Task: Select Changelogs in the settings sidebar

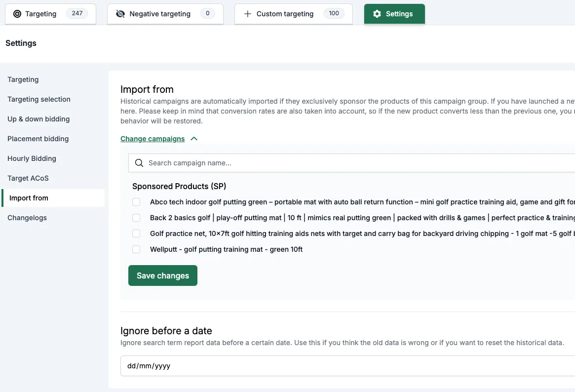Action: click(27, 218)
